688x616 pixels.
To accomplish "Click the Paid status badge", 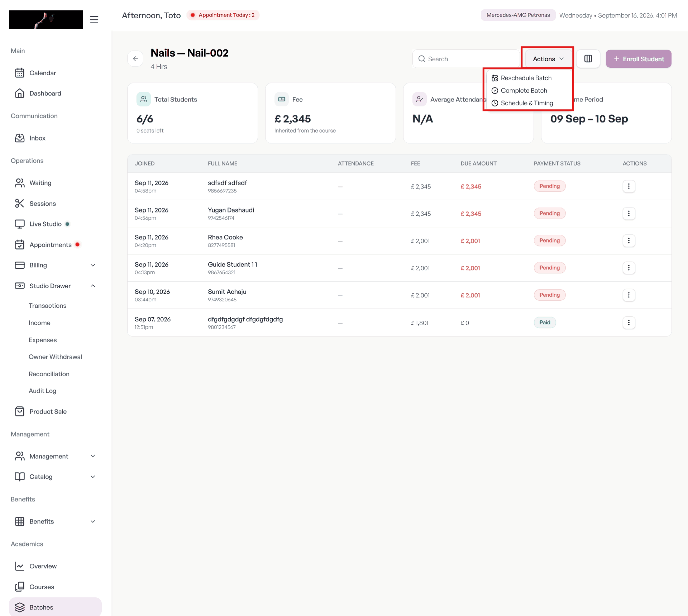I will pos(545,323).
